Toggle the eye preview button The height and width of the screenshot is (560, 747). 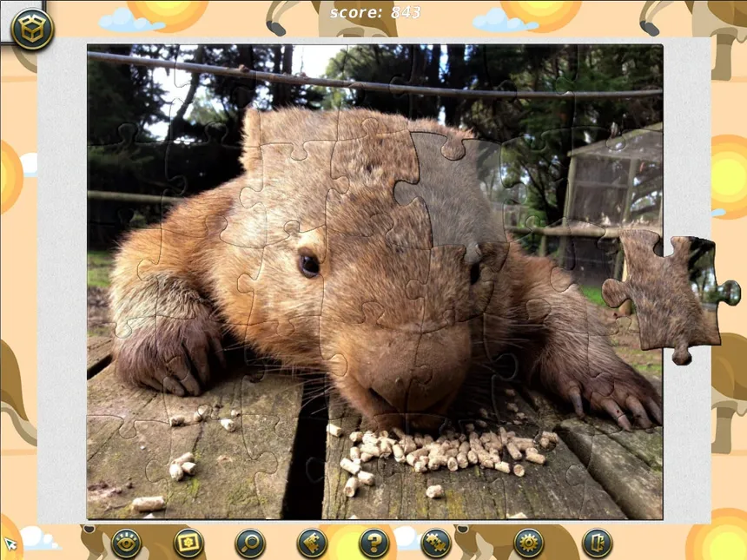pyautogui.click(x=126, y=543)
